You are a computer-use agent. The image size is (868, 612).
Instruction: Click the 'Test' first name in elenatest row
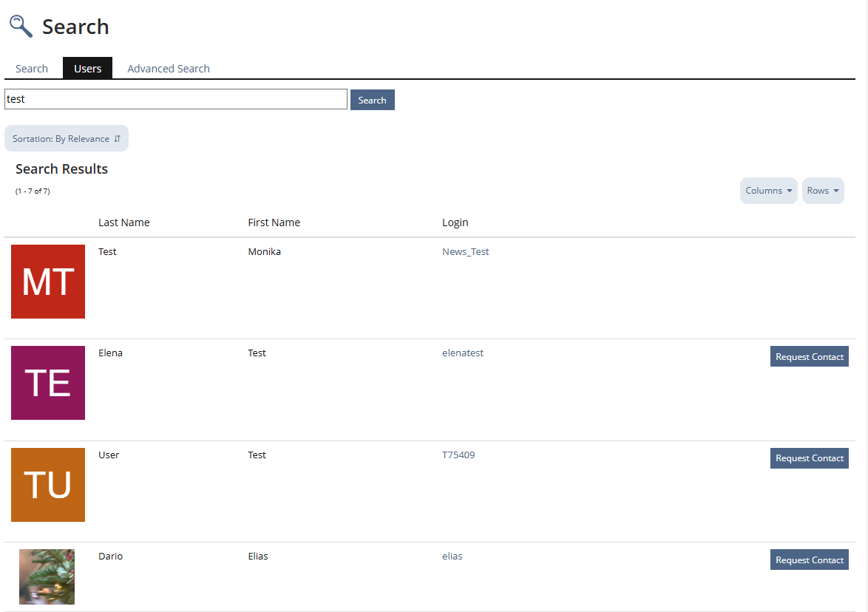pos(257,353)
